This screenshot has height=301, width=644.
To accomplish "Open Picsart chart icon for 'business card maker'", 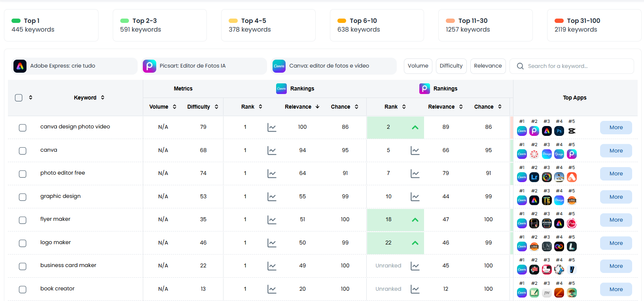I will click(x=415, y=266).
